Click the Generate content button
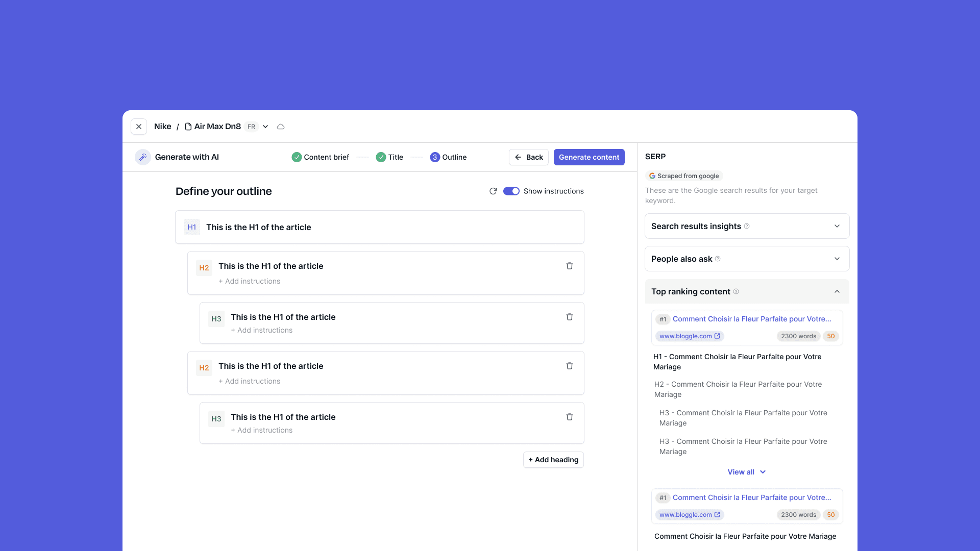 589,157
